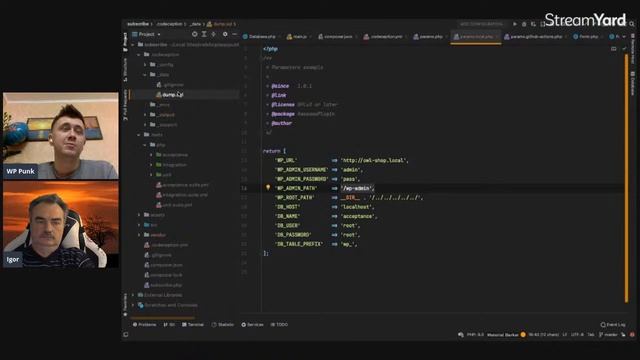Switch to codeception.yml tab
Viewport: 640px width, 360px height.
tap(384, 37)
